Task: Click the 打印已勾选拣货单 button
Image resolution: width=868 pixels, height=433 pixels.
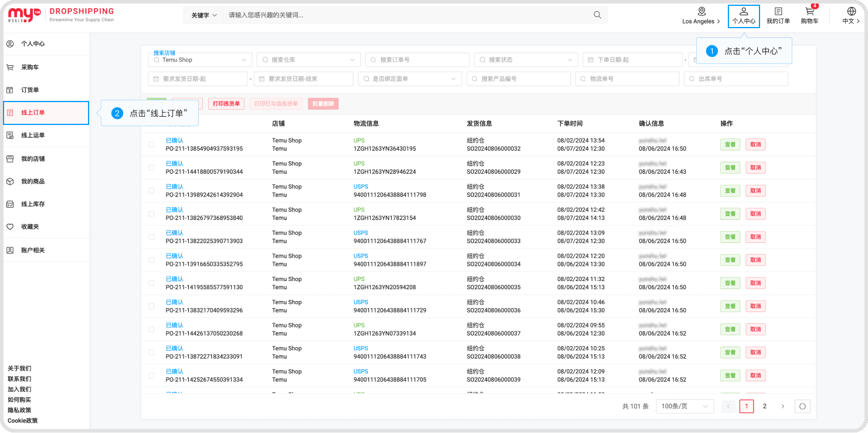Action: (277, 104)
